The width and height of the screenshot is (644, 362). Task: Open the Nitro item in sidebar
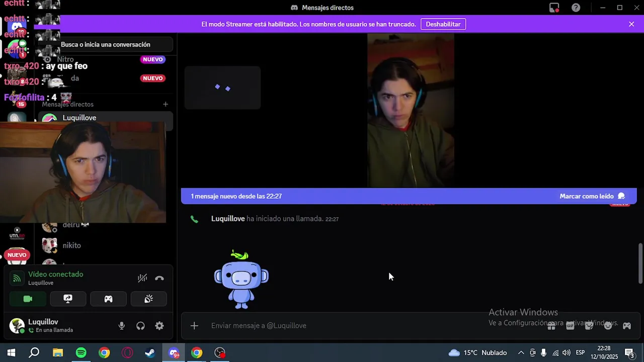click(x=106, y=59)
